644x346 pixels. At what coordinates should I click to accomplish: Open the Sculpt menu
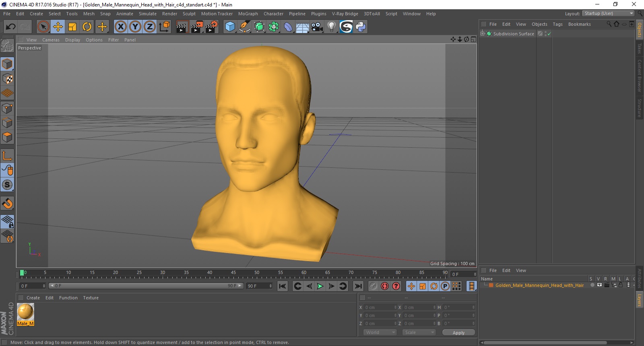click(x=189, y=14)
